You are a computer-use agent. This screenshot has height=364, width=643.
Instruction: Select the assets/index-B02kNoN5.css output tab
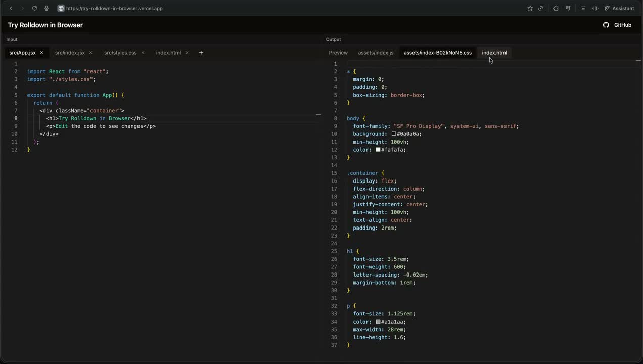438,53
